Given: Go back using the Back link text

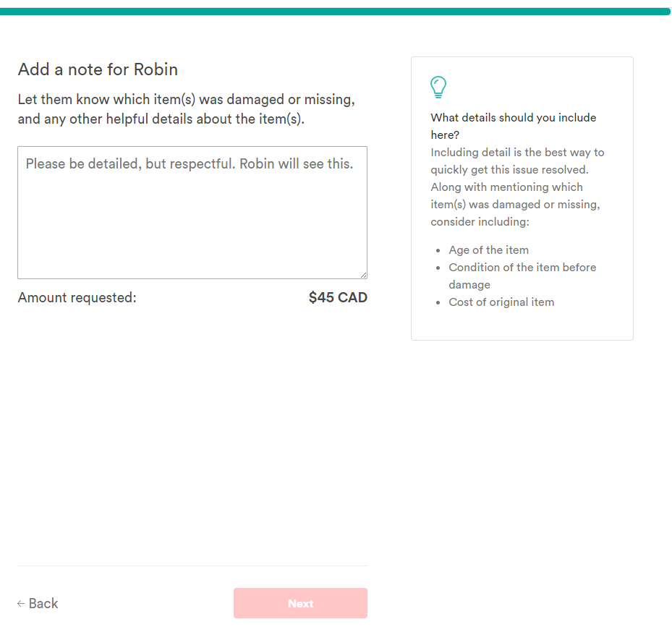Looking at the screenshot, I should click(x=43, y=604).
